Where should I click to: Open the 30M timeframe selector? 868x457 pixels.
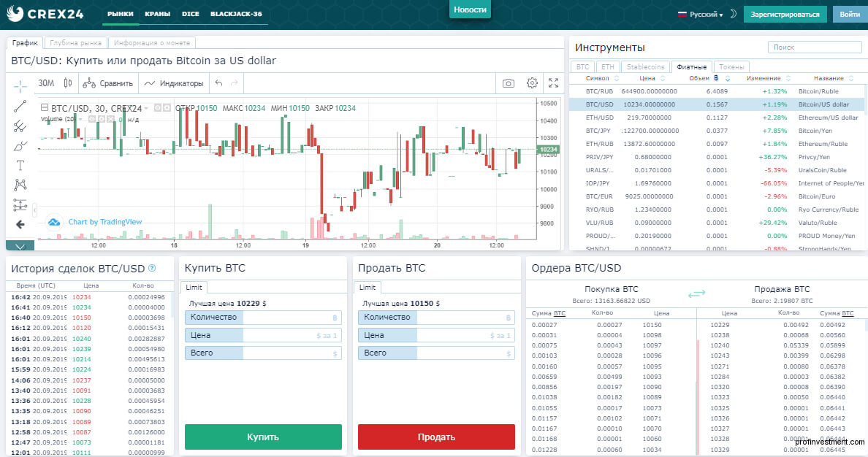coord(46,83)
